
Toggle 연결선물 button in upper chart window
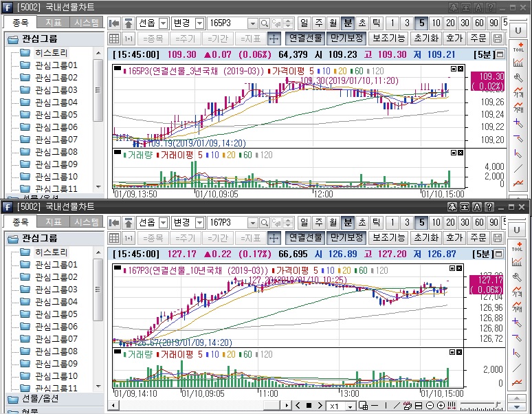pyautogui.click(x=304, y=38)
